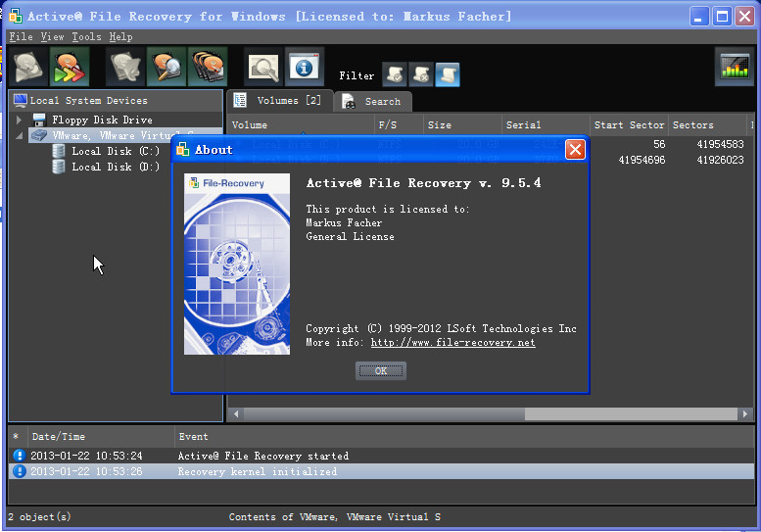Sort by the Start Sector column header
The width and height of the screenshot is (761, 532).
click(x=629, y=125)
